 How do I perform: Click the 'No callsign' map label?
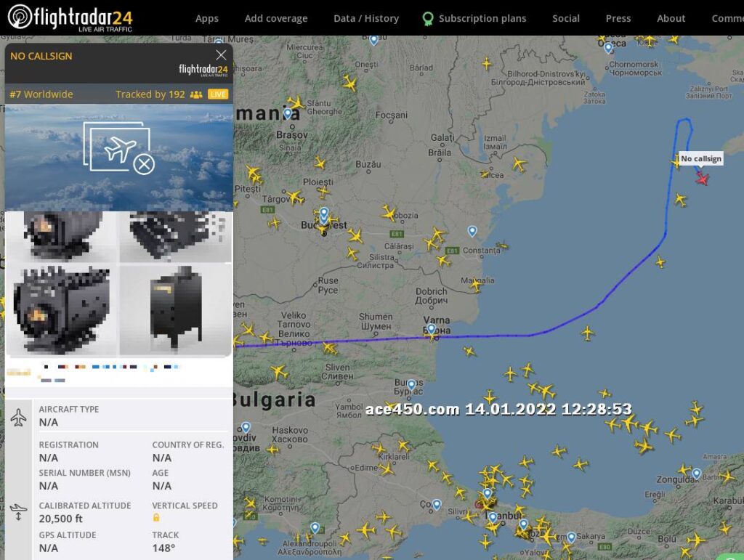pos(701,159)
